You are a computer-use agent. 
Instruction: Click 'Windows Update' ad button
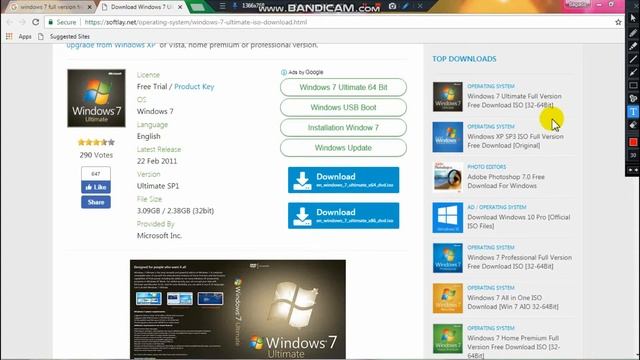(x=343, y=148)
